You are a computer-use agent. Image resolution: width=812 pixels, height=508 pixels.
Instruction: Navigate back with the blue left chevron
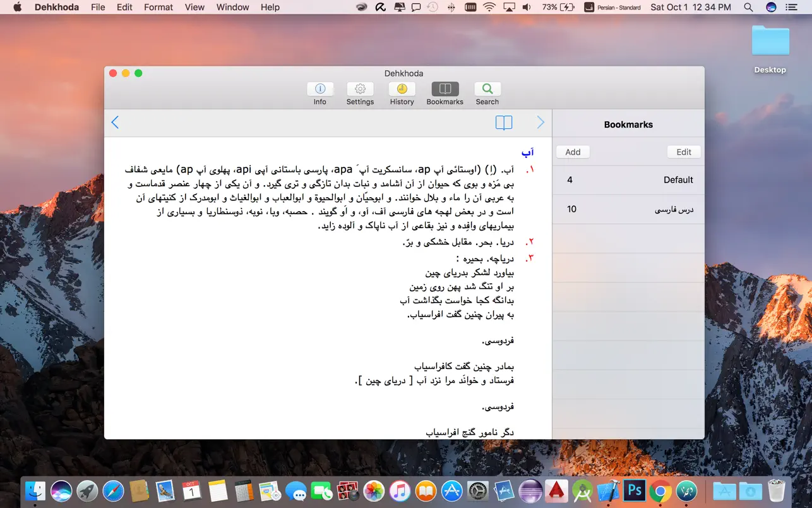pos(116,122)
